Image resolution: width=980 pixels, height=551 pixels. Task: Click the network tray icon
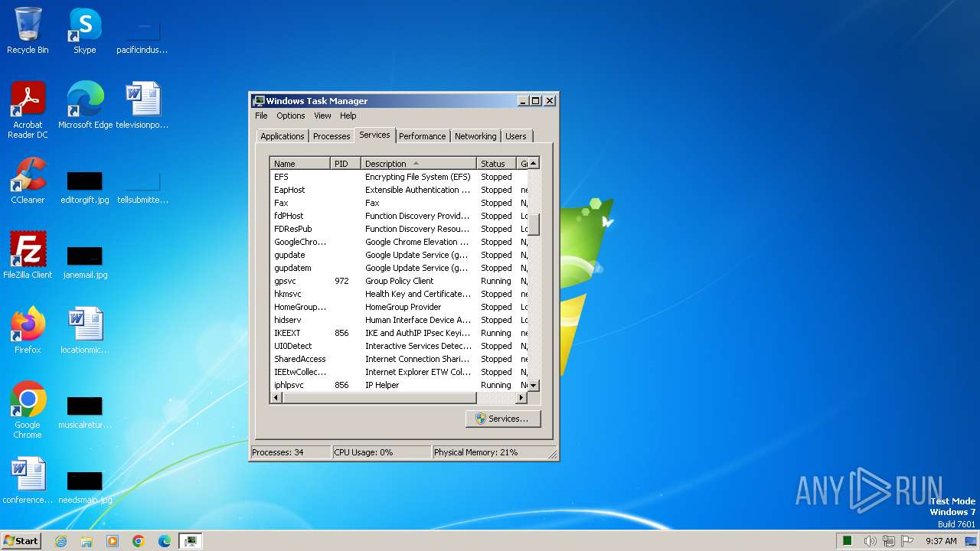[889, 541]
